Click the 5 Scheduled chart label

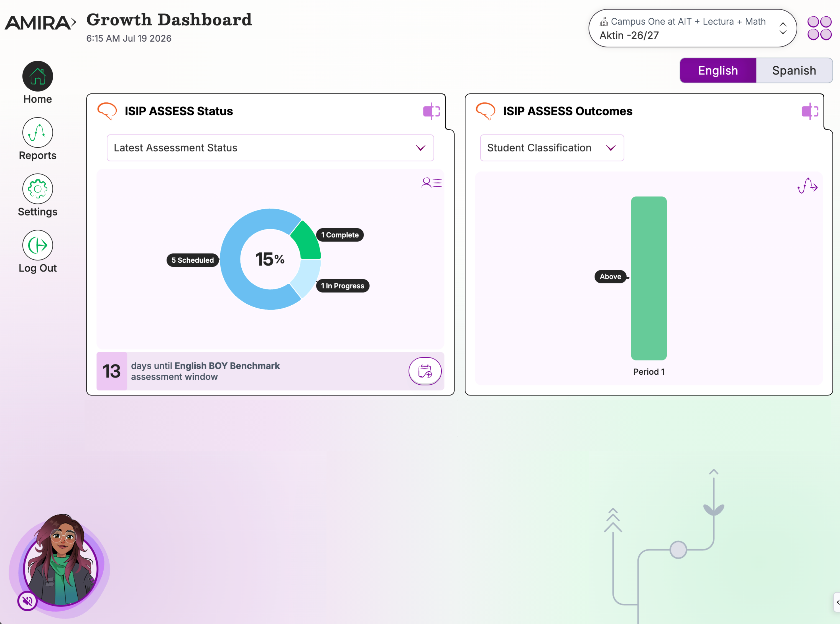tap(192, 260)
